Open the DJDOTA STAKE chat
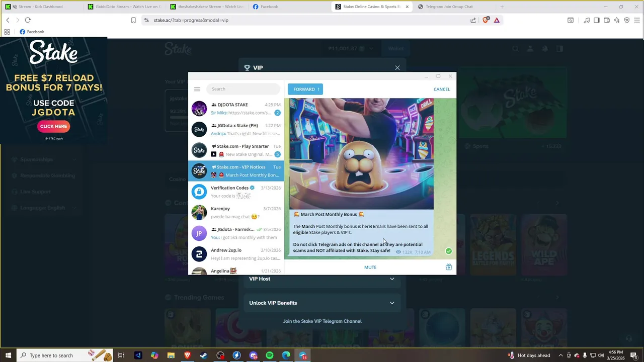 tap(236, 109)
